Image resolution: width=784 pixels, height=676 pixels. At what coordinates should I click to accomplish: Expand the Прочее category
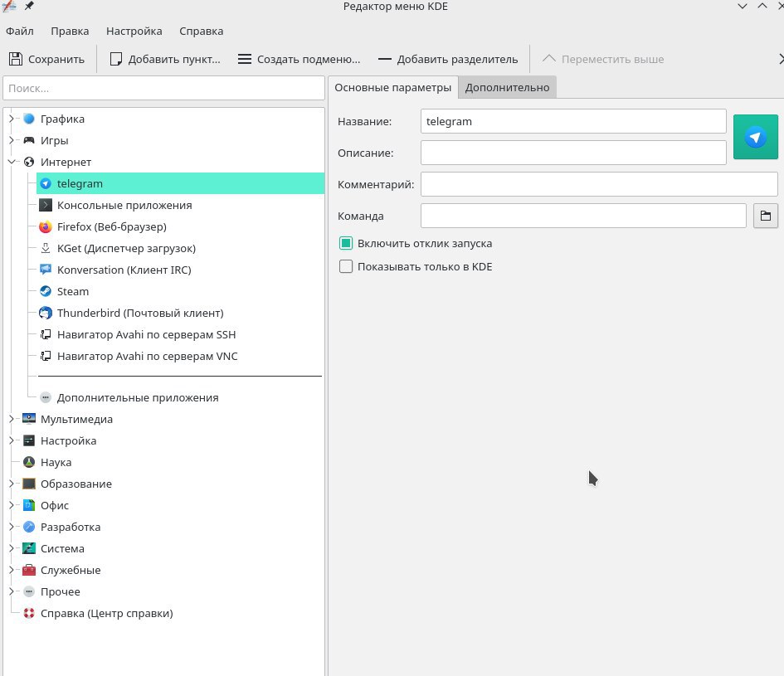tap(11, 591)
